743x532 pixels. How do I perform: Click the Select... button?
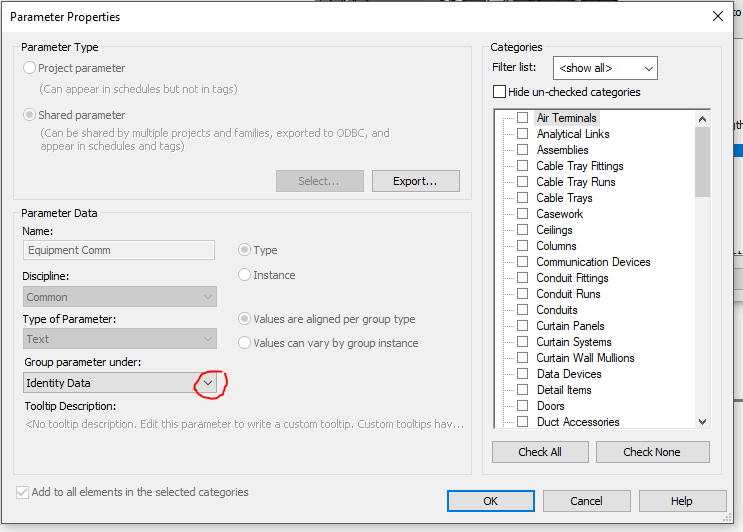320,181
